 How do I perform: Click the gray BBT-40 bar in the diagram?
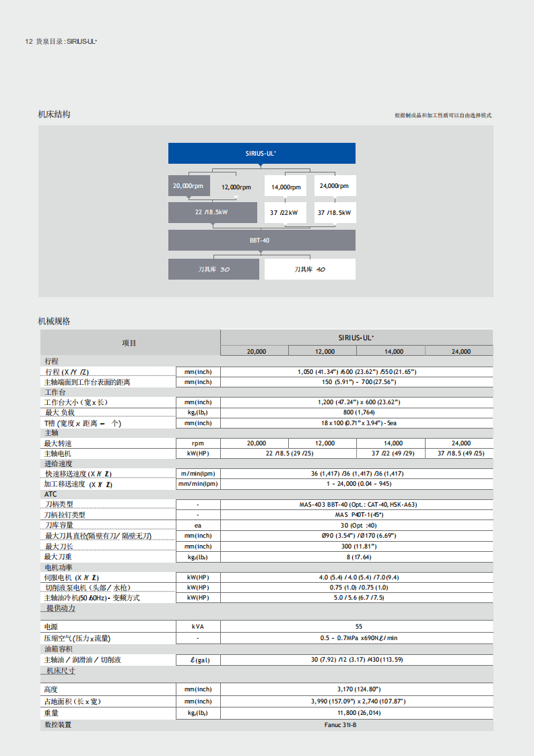(x=261, y=240)
